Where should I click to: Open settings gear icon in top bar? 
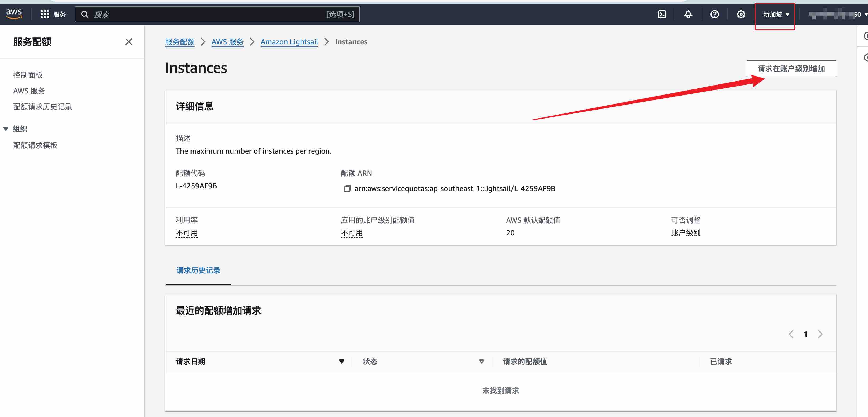pyautogui.click(x=741, y=14)
